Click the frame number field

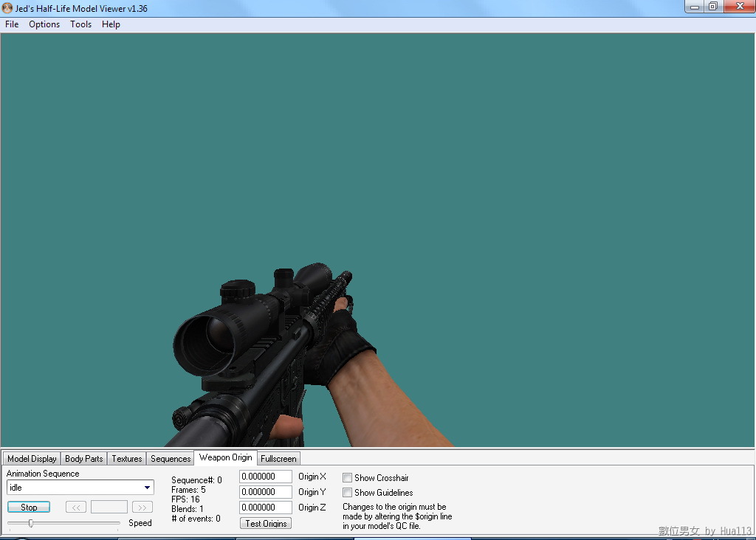(109, 508)
